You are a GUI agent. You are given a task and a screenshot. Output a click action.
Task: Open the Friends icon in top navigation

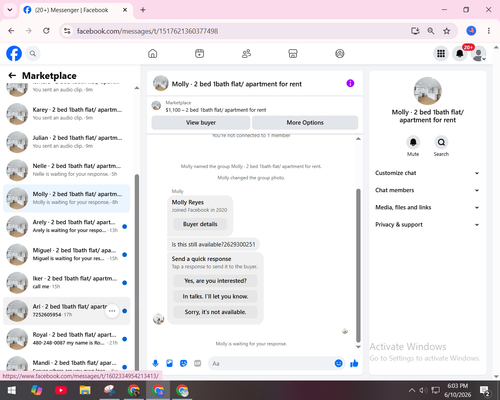coord(246,53)
